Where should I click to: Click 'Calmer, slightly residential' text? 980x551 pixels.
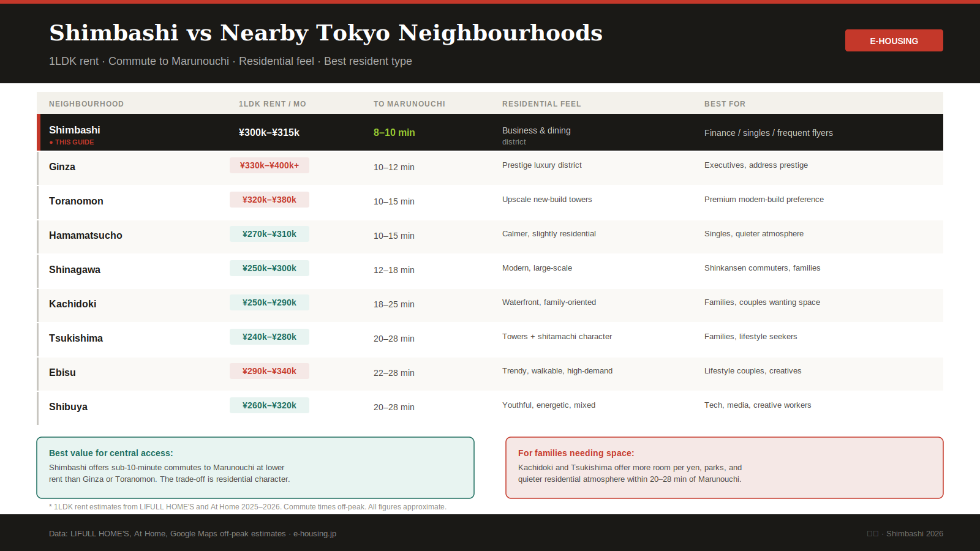(x=549, y=234)
